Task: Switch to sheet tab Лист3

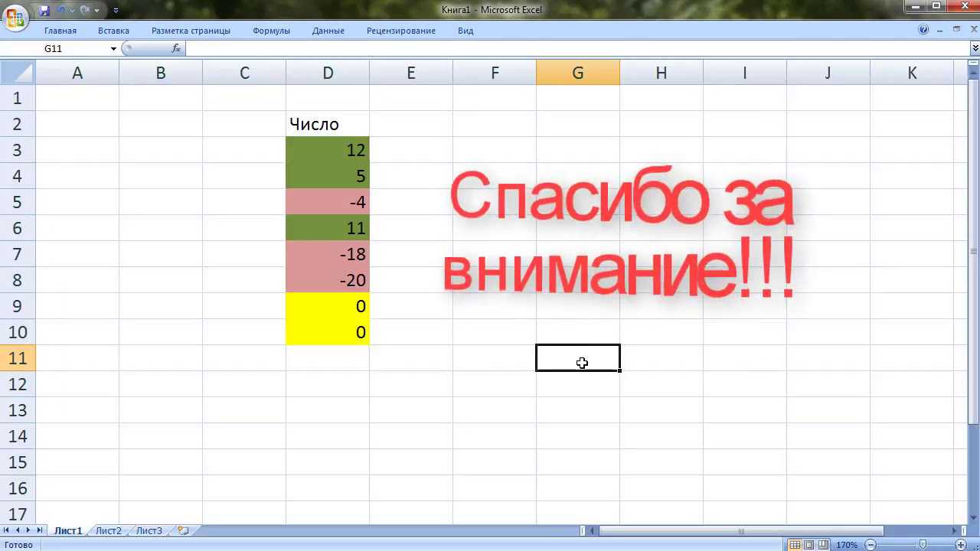Action: tap(149, 530)
